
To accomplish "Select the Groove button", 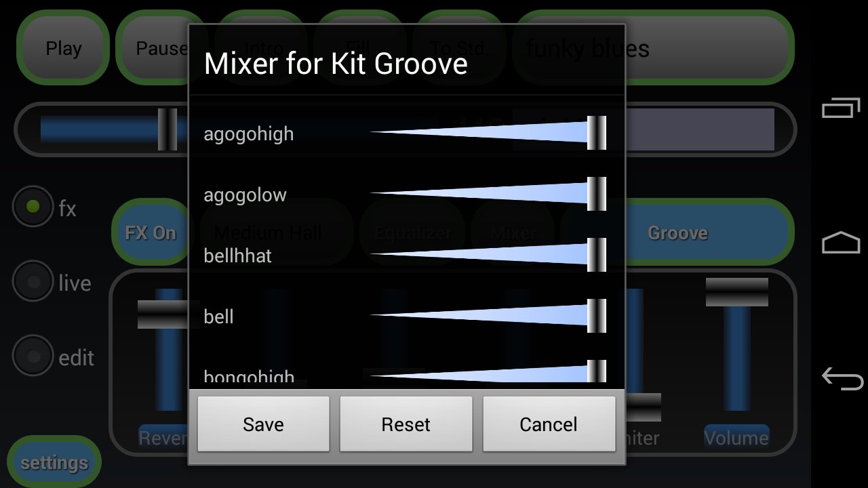I will 677,232.
